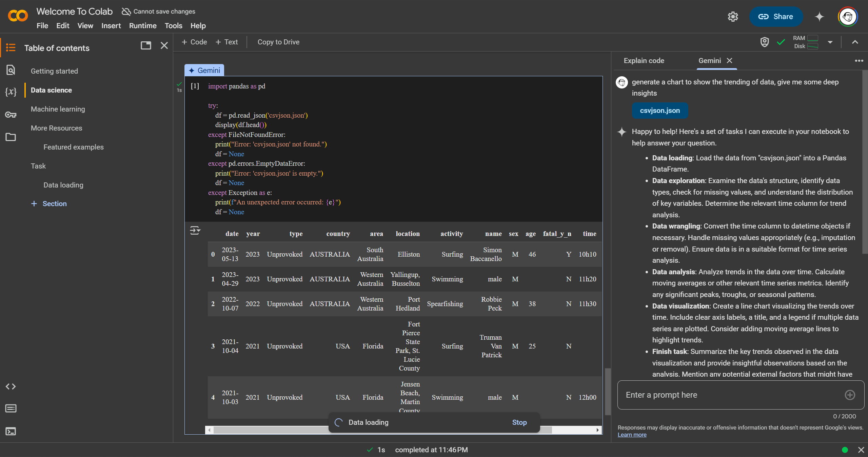Toggle the cell output view icon
Viewport: 868px width, 457px height.
(195, 231)
